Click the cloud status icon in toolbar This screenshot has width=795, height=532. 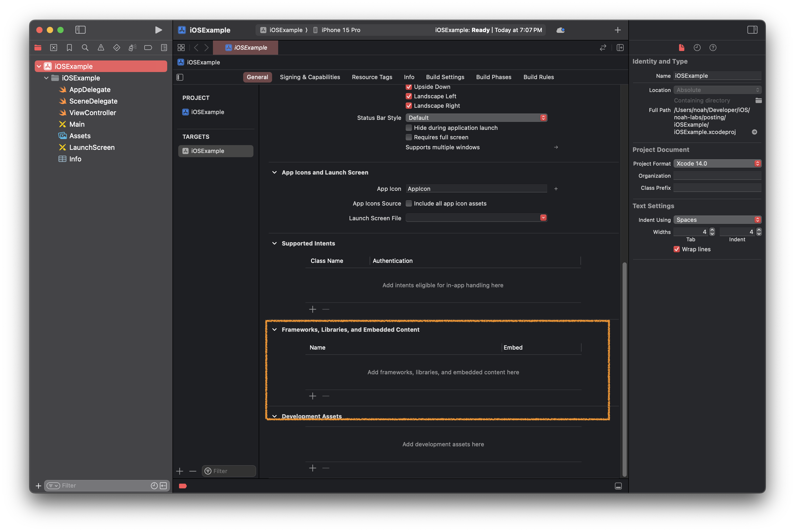(560, 30)
